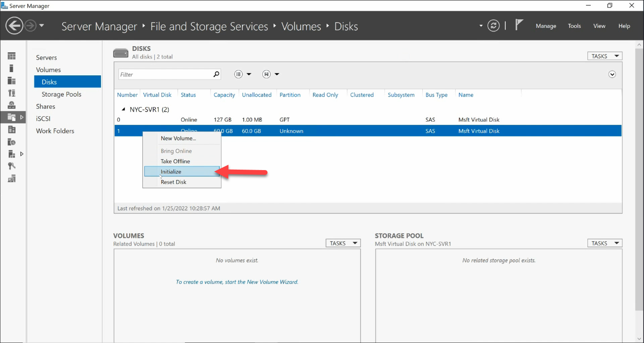Select disk 0 row with 127 GB
The width and height of the screenshot is (644, 343).
click(x=368, y=120)
